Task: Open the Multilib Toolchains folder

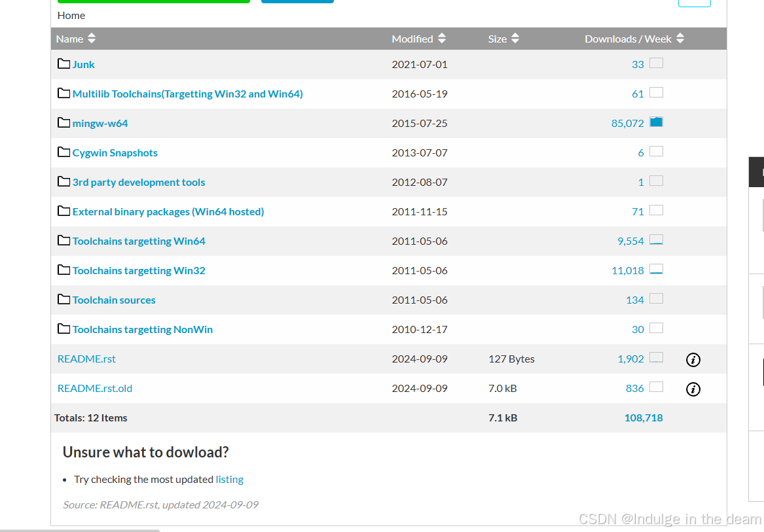Action: pos(187,94)
